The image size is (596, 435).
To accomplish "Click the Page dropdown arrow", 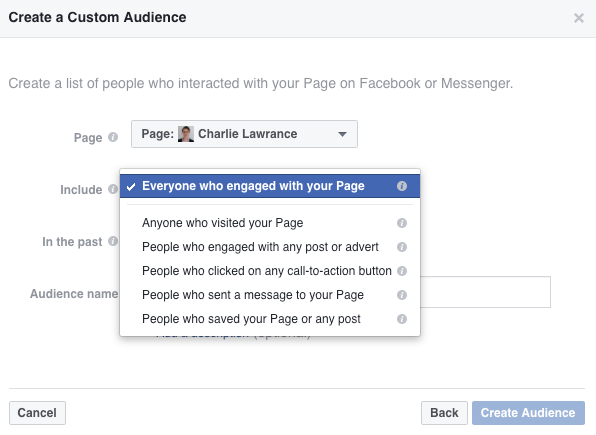I will tap(342, 134).
